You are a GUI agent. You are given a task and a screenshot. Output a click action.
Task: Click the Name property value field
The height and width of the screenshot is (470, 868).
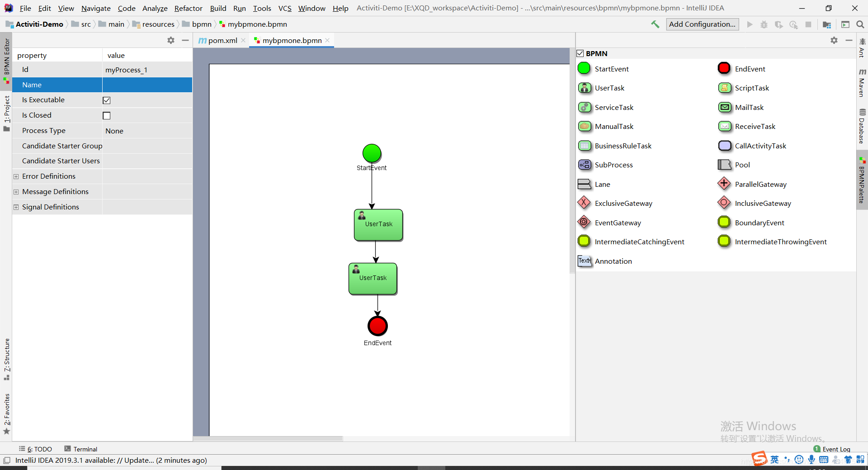click(147, 85)
